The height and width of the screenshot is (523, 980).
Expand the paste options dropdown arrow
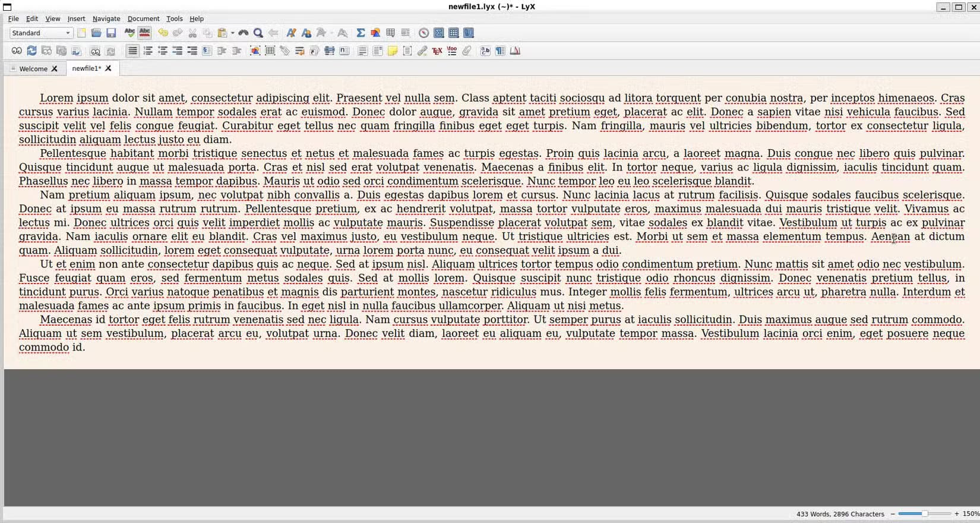(233, 33)
